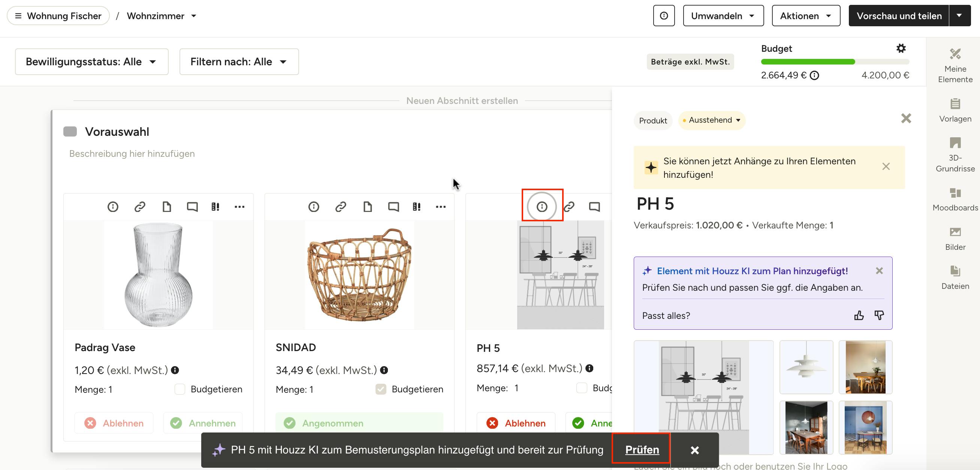
Task: Open more options on Padrag Vase card
Action: click(239, 207)
